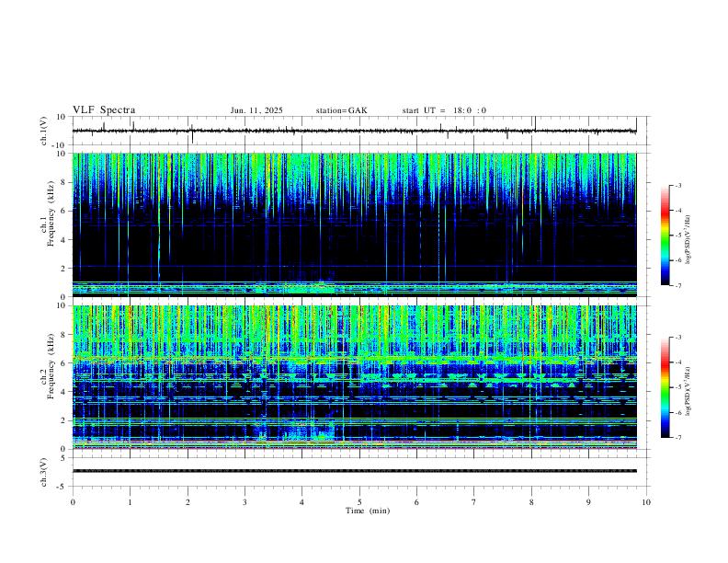728x563 pixels.
Task: Click time axis tick label "9"
Action: pyautogui.click(x=588, y=502)
